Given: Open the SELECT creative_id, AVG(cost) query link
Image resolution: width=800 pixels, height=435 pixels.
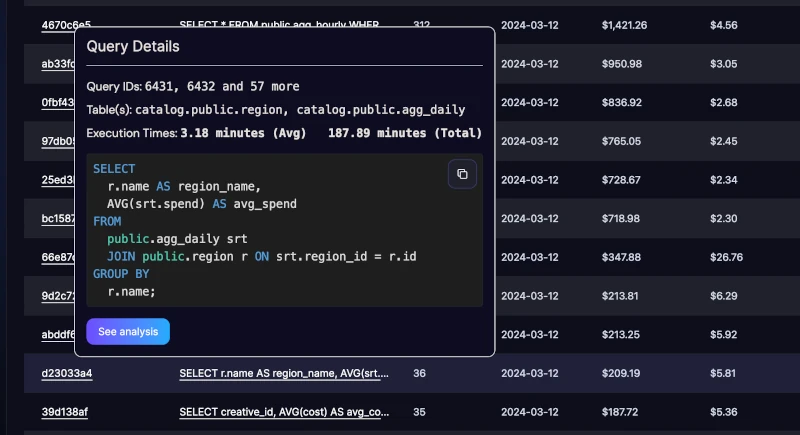Looking at the screenshot, I should [x=284, y=412].
